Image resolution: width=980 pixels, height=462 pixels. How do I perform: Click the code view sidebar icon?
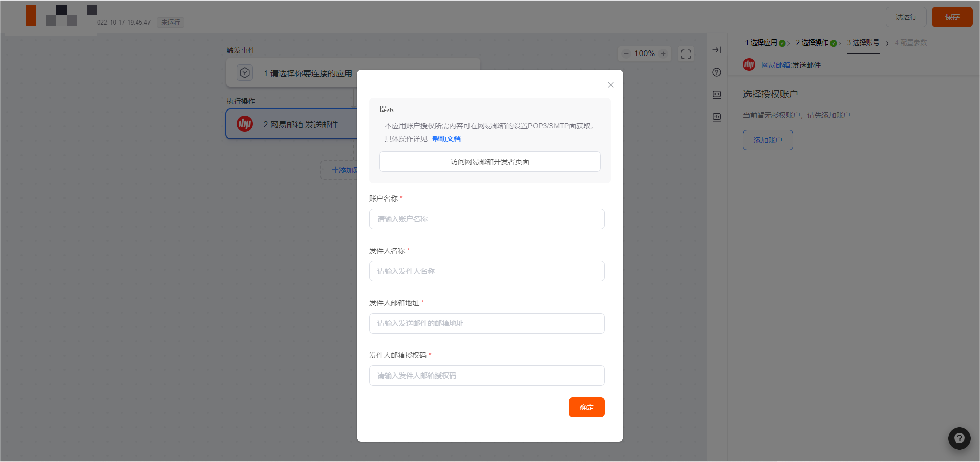tap(716, 95)
